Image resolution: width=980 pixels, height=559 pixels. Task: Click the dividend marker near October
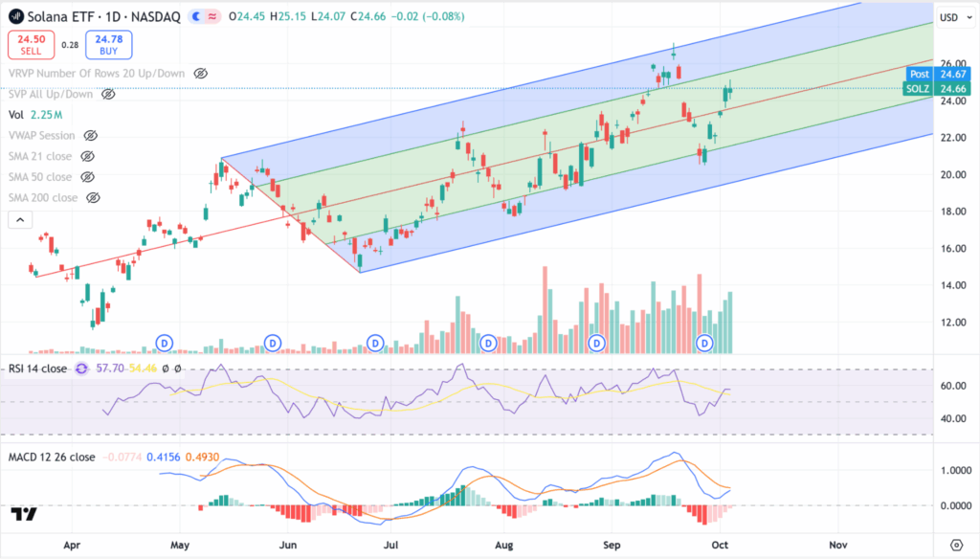coord(705,343)
